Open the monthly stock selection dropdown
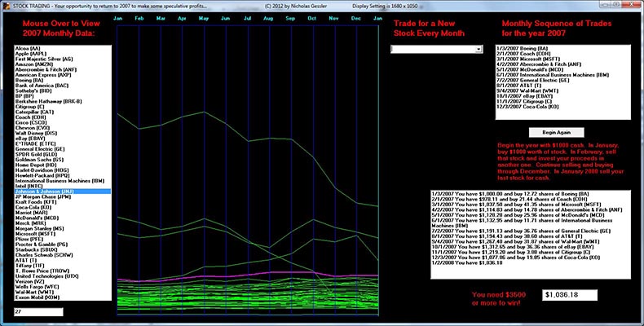The width and height of the screenshot is (644, 326). (x=479, y=49)
